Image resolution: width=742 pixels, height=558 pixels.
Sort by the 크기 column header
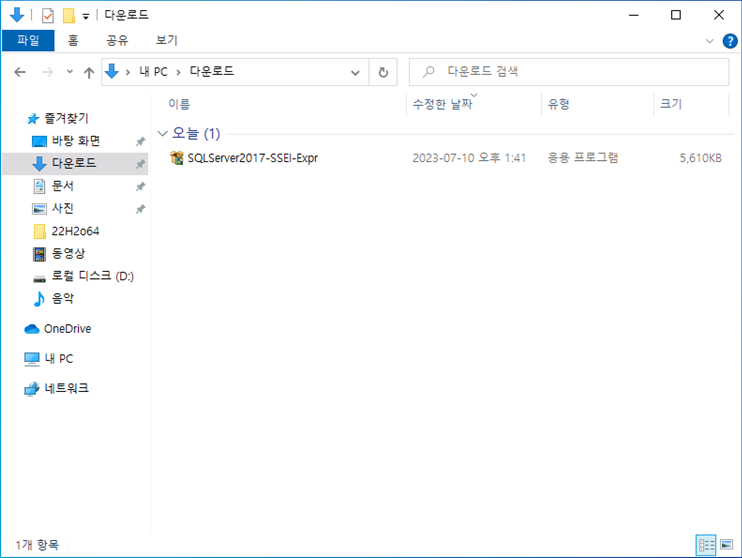pyautogui.click(x=671, y=104)
